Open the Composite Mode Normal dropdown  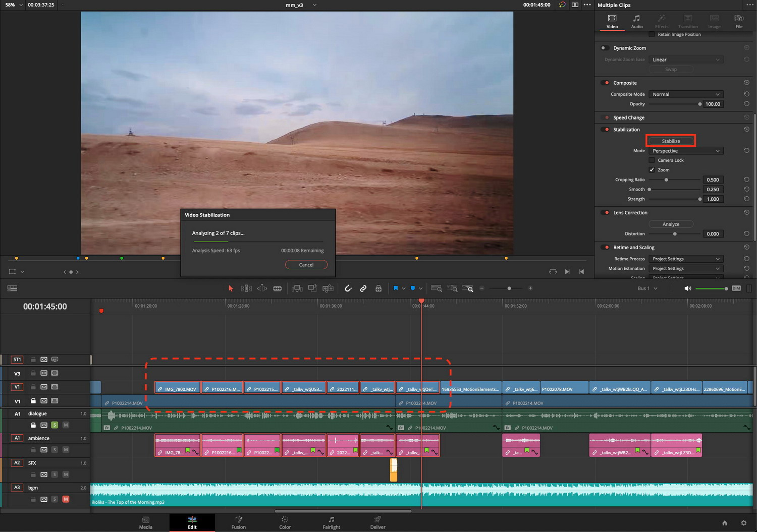click(686, 94)
